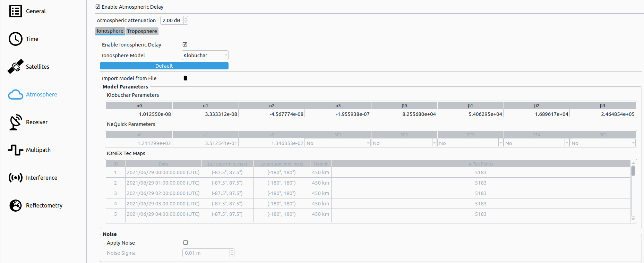Open the Ionosphere Model Klobuchar dropdown
644x263 pixels.
click(x=205, y=55)
